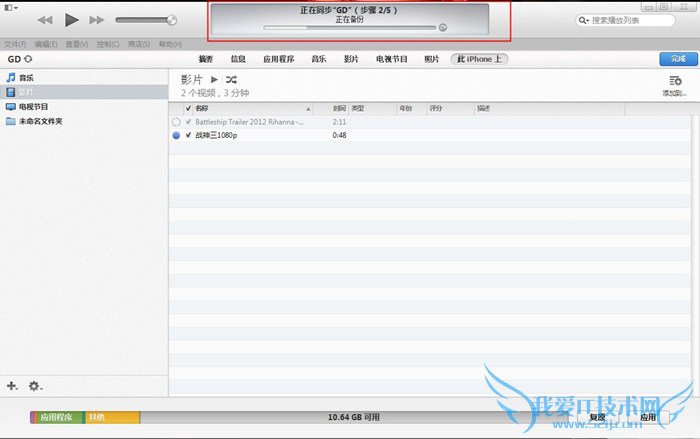Cancel sync with the stop icon
Screen dimensions: 700x439
(x=442, y=28)
